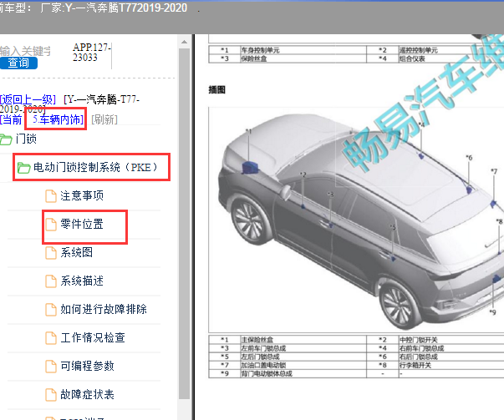Click the left panel scrollbar up arrow

(184, 42)
